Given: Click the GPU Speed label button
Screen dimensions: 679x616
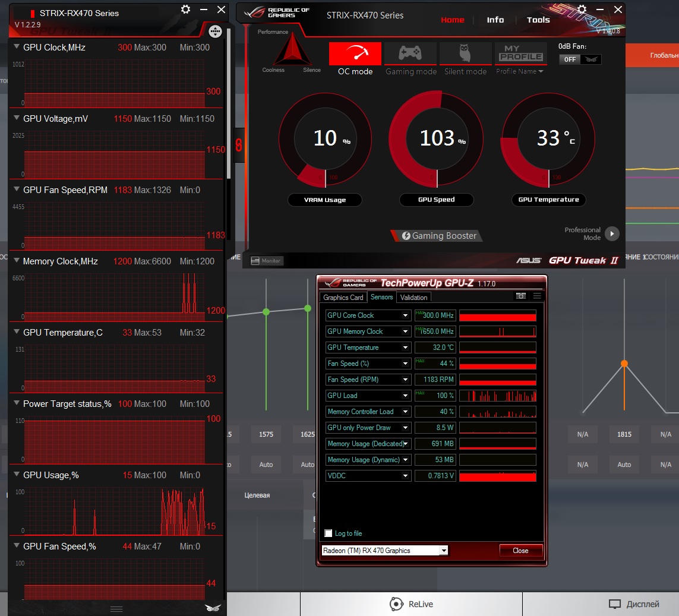Looking at the screenshot, I should click(436, 200).
